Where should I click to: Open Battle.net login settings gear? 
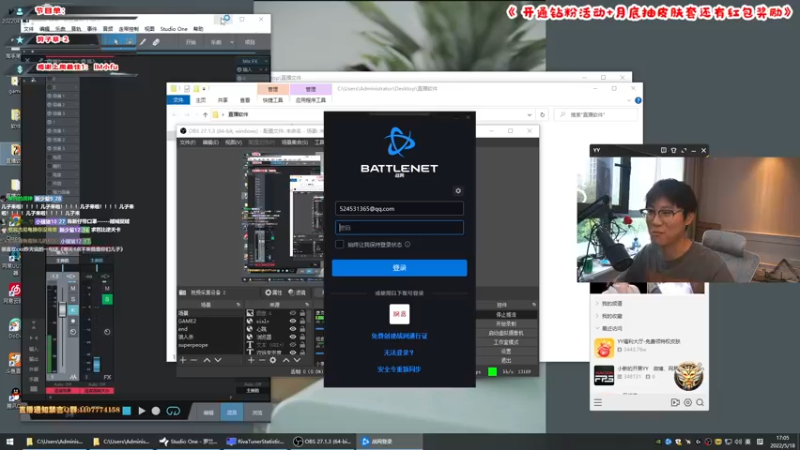coord(458,191)
